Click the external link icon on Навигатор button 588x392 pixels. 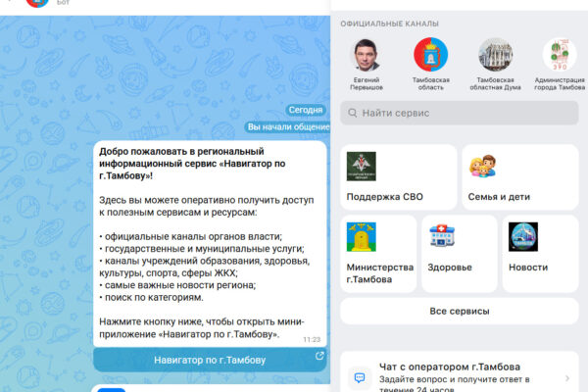click(319, 355)
